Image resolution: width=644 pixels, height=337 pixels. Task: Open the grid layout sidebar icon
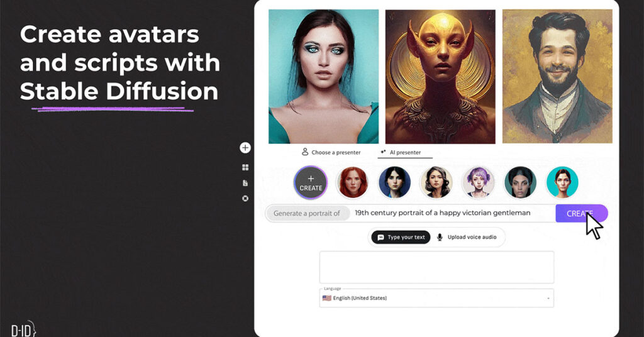(245, 167)
